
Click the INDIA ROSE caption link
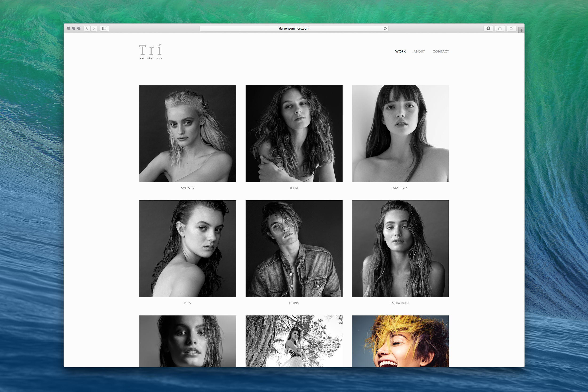click(400, 303)
